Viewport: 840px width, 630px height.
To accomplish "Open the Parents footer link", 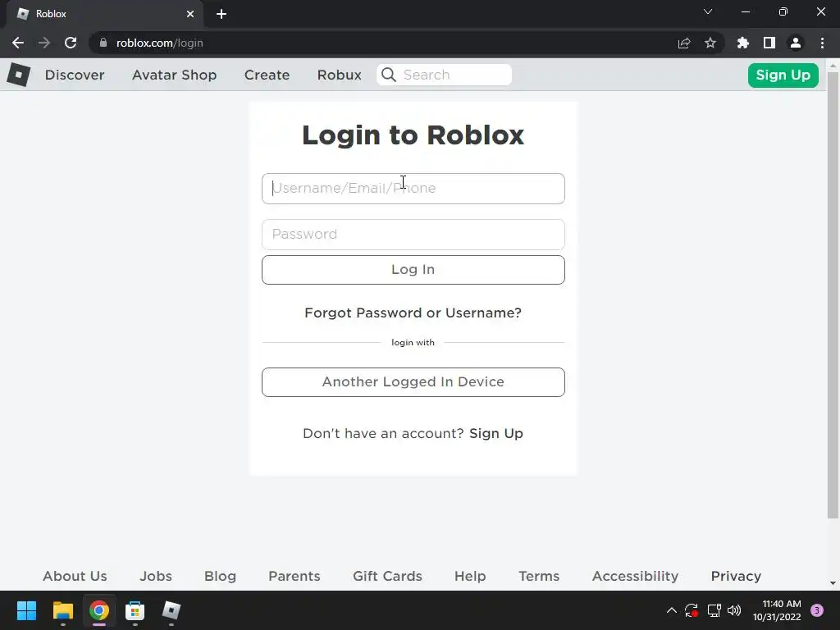I will (294, 576).
